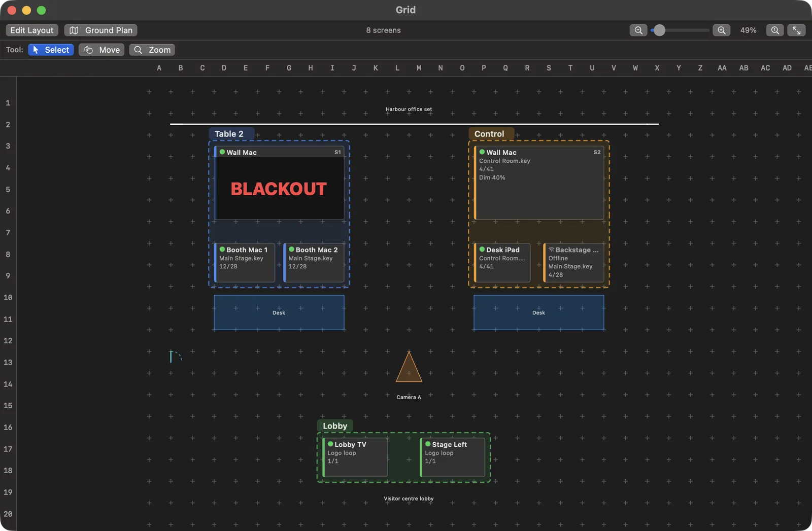Click the zoom out magnifier icon
Screen dimensions: 812x531
coord(638,30)
